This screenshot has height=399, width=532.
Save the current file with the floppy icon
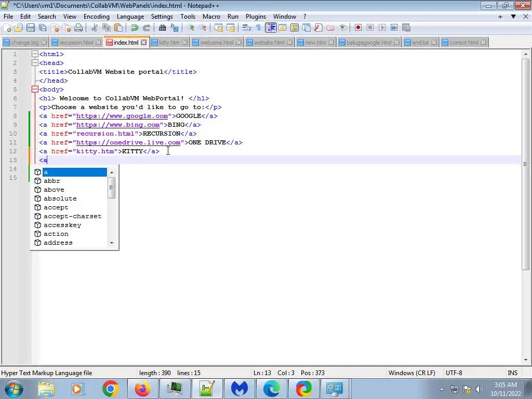(x=31, y=28)
